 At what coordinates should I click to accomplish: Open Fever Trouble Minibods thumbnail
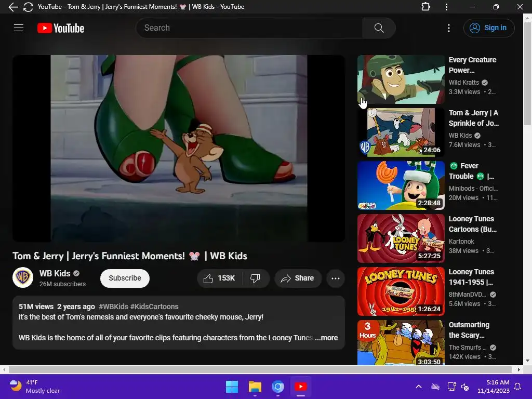[x=401, y=185]
